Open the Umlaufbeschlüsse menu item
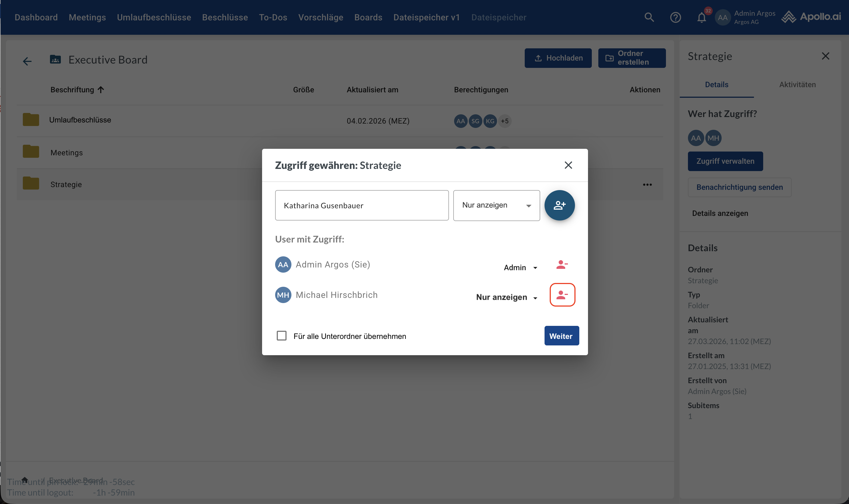The image size is (849, 504). 154,17
